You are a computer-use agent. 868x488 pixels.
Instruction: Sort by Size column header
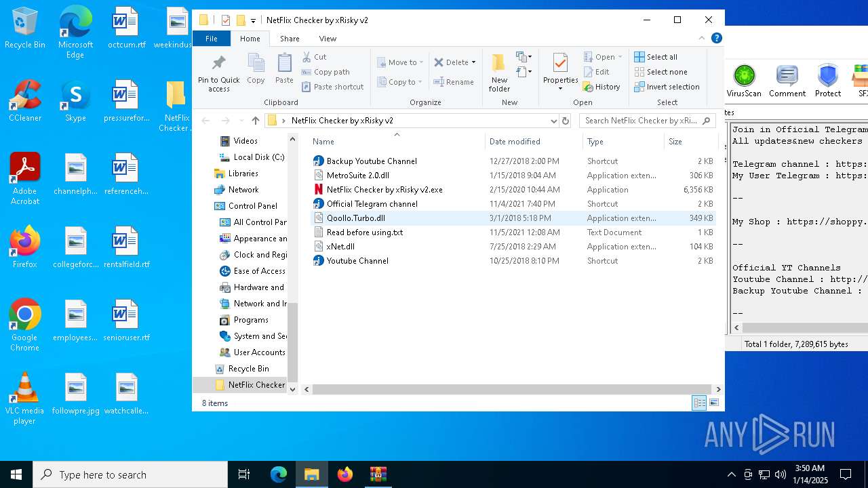point(690,142)
